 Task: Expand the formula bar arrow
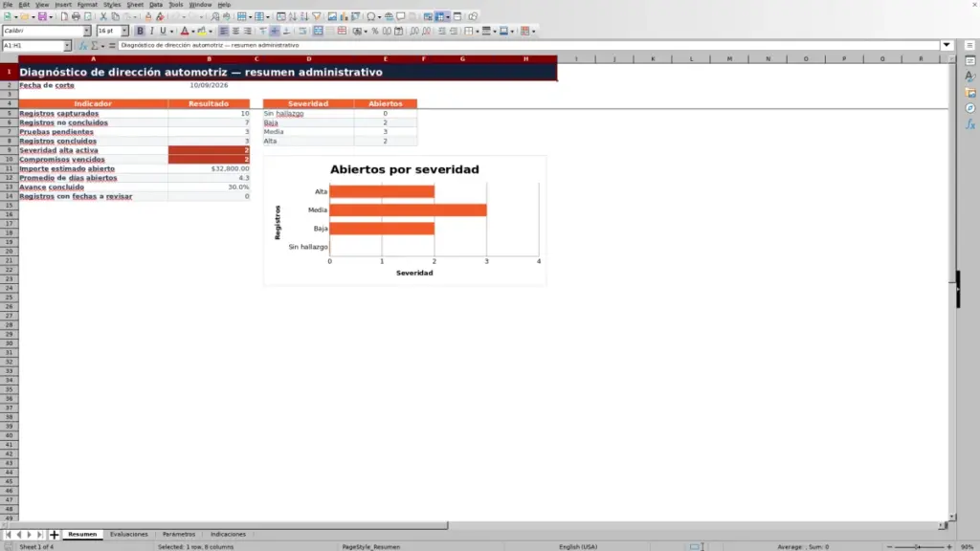(947, 45)
